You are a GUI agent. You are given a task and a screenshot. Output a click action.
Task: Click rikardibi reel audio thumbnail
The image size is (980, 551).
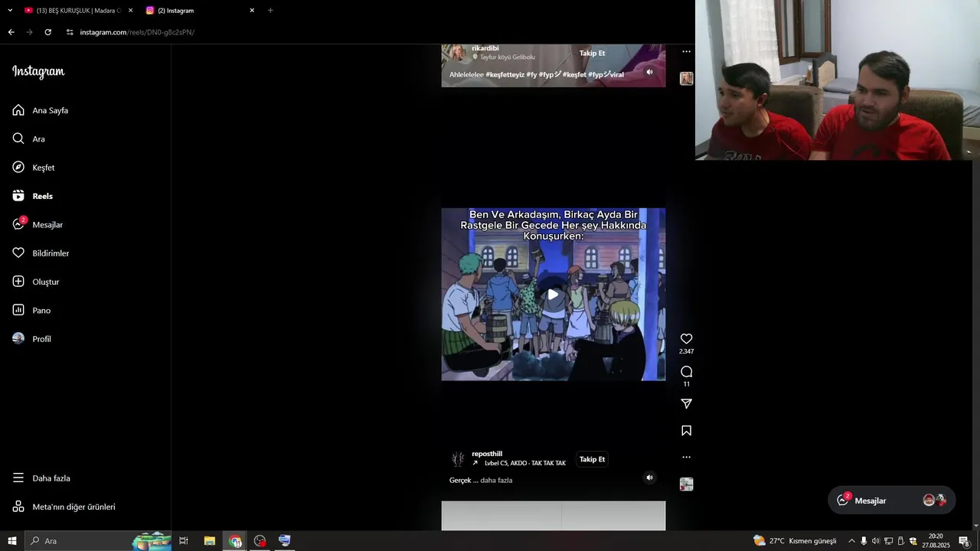point(686,78)
